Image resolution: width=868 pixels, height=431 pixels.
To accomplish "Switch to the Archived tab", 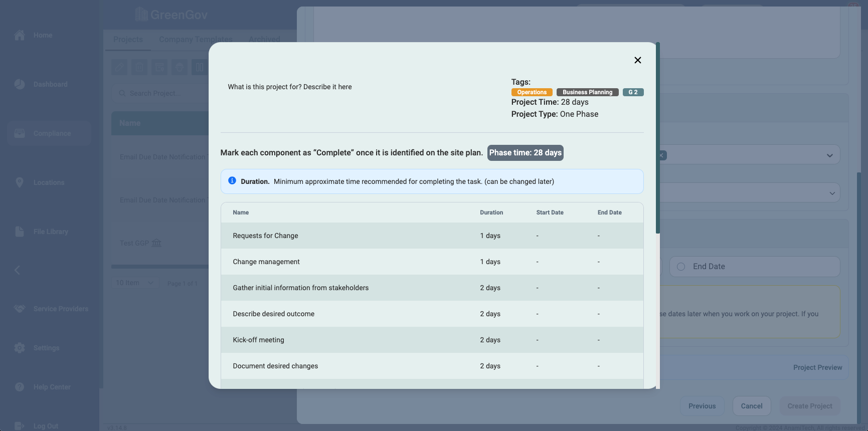I will (x=264, y=40).
